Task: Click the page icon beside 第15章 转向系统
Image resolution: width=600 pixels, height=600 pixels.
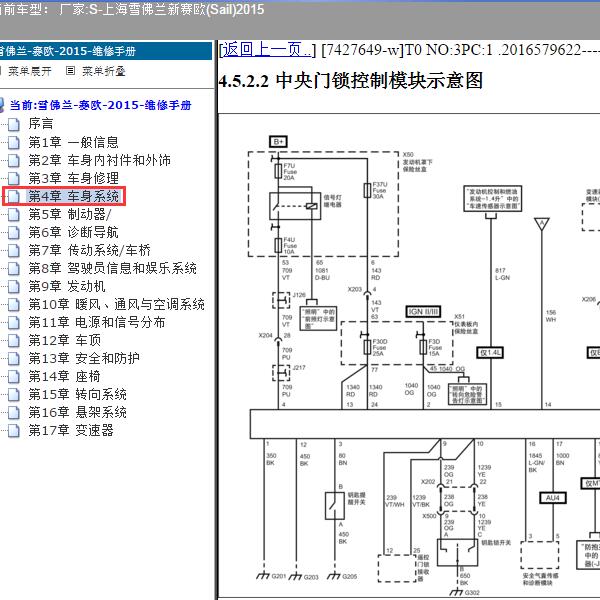Action: coord(14,395)
